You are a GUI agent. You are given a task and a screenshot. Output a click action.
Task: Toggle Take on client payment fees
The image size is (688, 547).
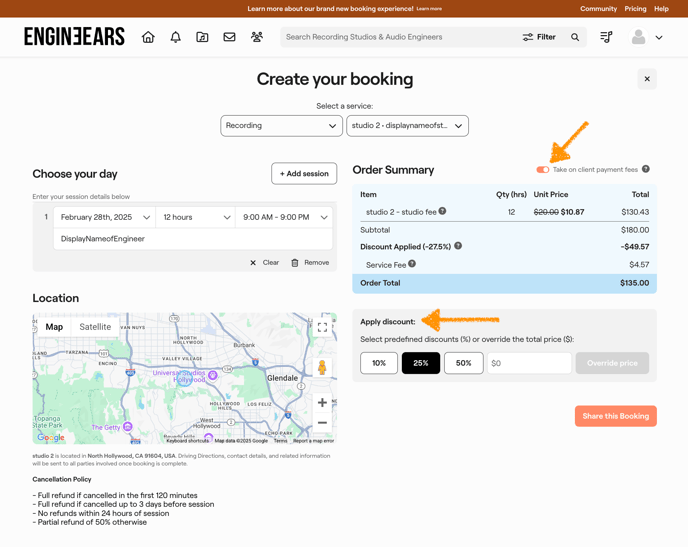click(543, 170)
